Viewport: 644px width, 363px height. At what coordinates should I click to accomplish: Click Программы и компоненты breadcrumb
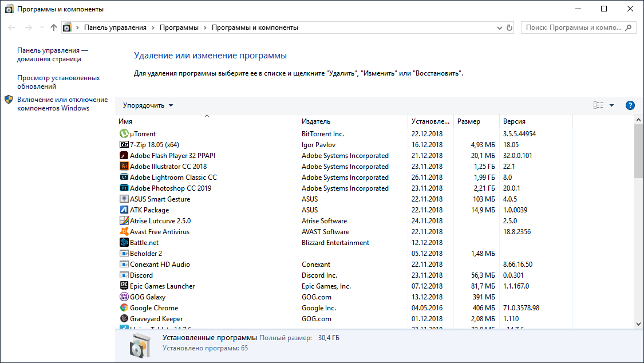coord(255,27)
